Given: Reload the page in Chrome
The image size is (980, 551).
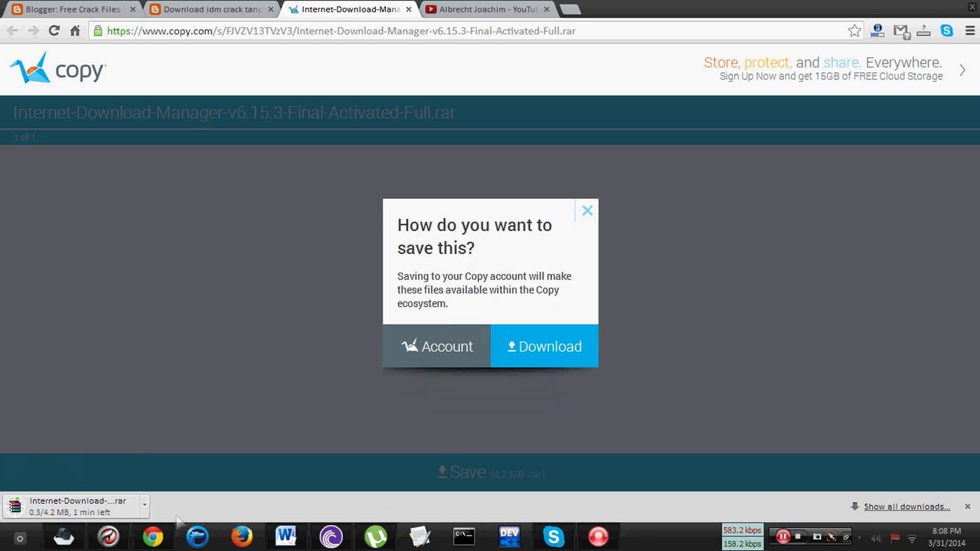Looking at the screenshot, I should tap(54, 31).
